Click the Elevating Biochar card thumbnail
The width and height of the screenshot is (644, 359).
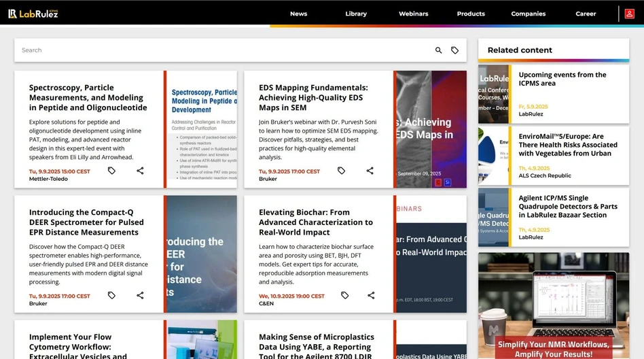pos(431,254)
